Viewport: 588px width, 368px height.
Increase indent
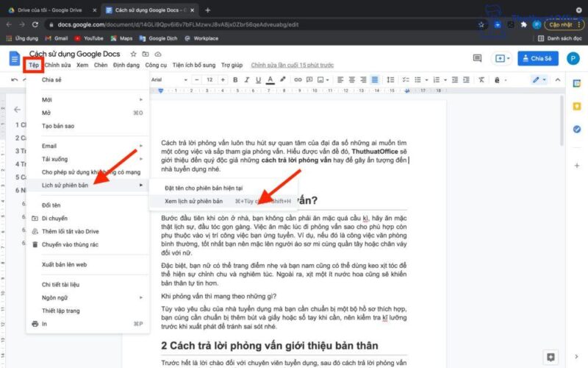tap(466, 79)
